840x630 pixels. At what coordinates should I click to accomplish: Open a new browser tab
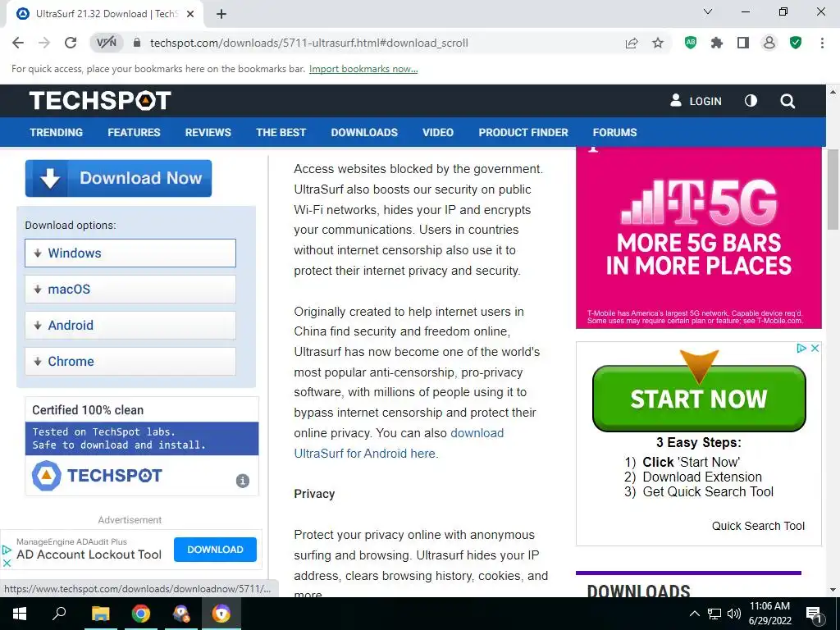tap(221, 14)
